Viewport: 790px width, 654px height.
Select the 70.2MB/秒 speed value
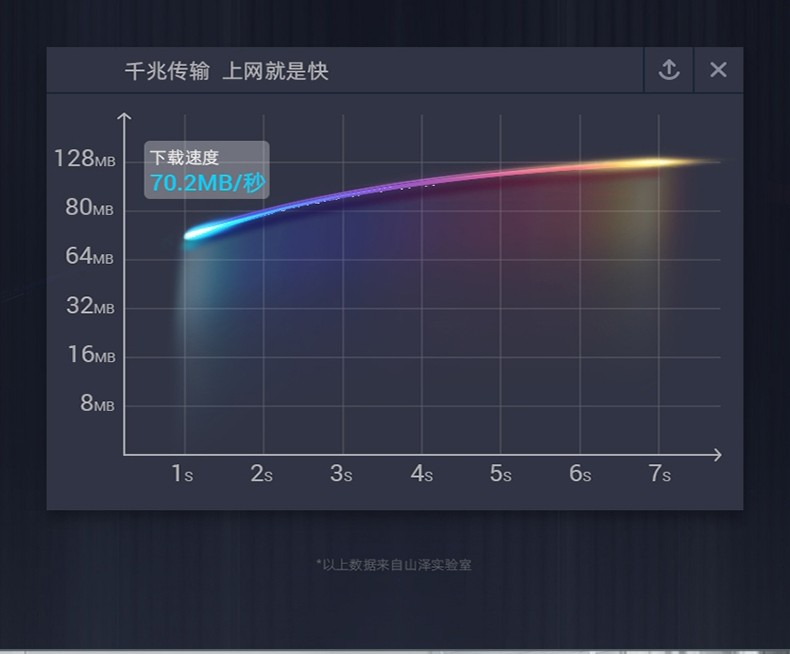(208, 182)
